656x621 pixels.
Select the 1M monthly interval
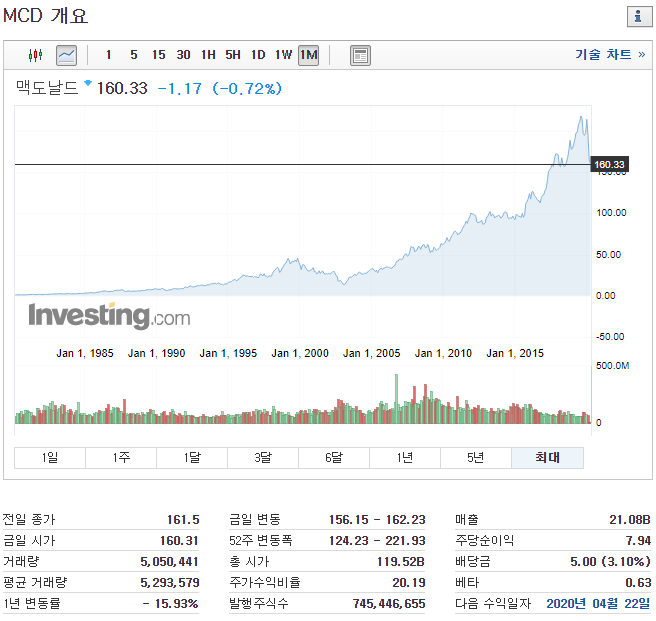coord(308,55)
